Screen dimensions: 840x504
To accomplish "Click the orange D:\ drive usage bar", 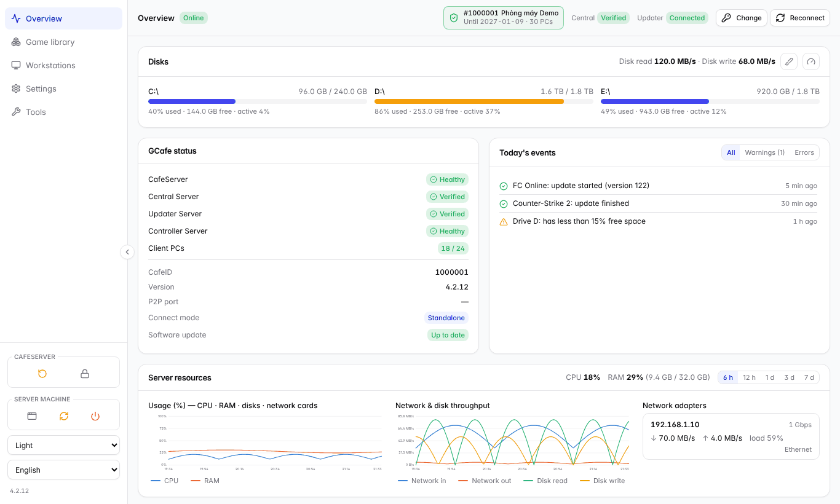I will pyautogui.click(x=484, y=101).
